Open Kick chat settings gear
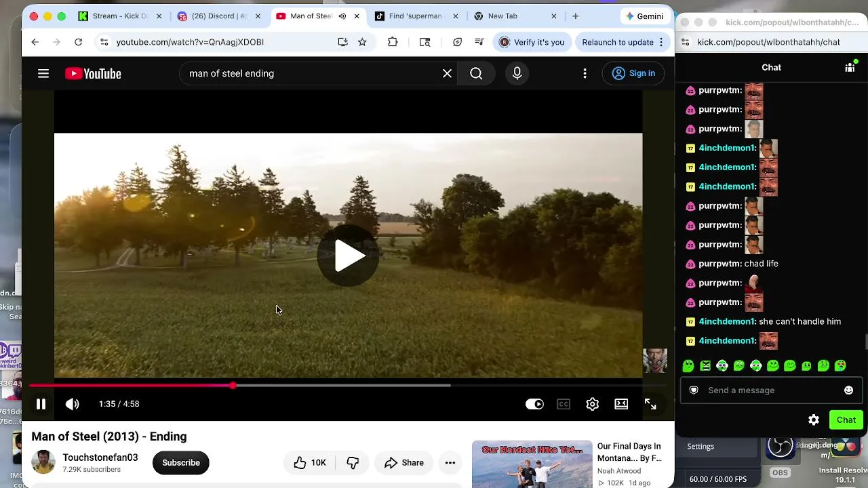Screen dimensions: 868x488 tap(814, 420)
